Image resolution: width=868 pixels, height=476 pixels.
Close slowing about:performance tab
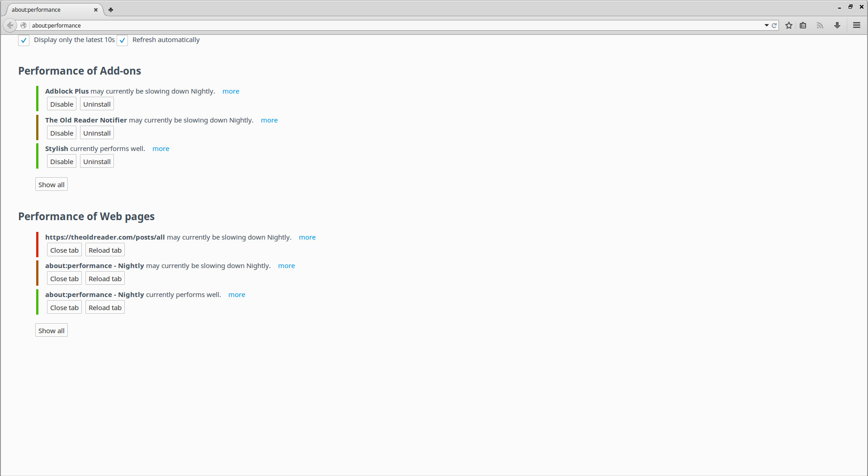click(64, 278)
